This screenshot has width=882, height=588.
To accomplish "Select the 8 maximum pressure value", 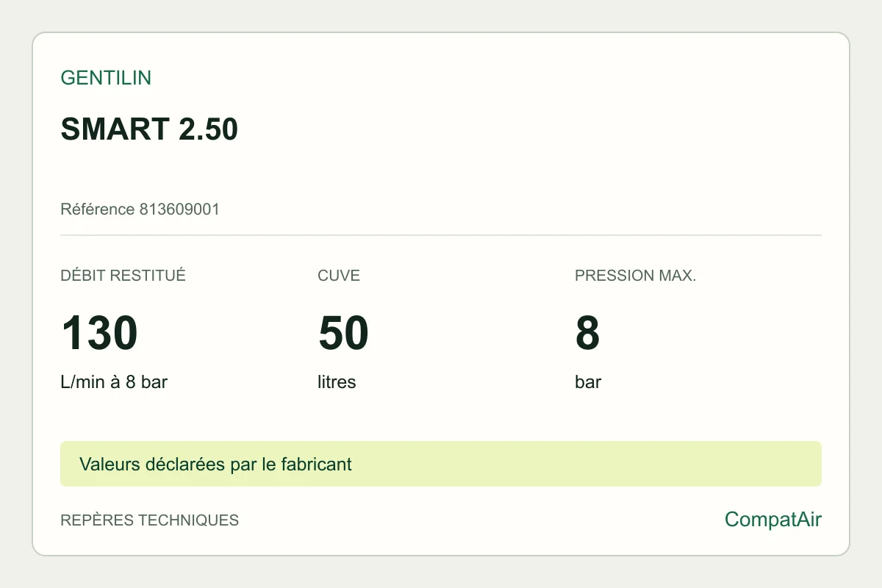I will (587, 333).
